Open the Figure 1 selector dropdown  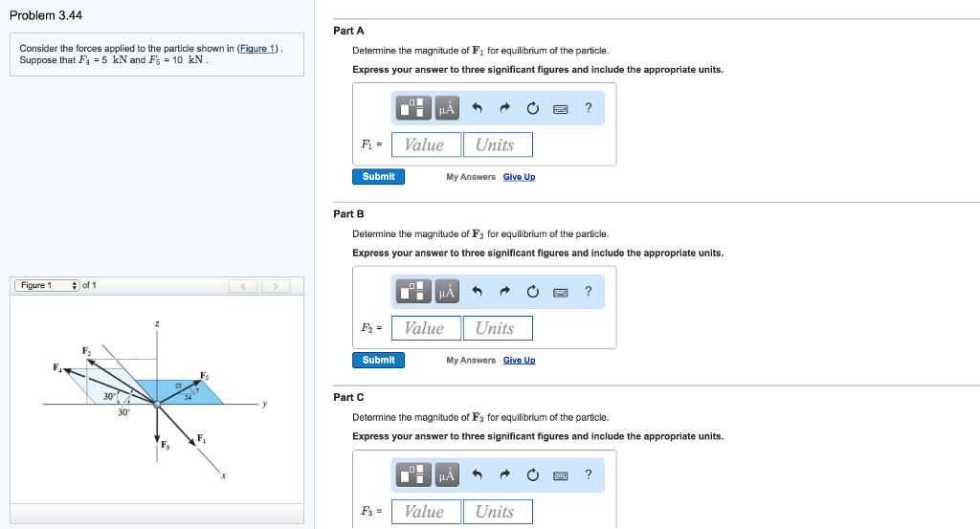[47, 285]
